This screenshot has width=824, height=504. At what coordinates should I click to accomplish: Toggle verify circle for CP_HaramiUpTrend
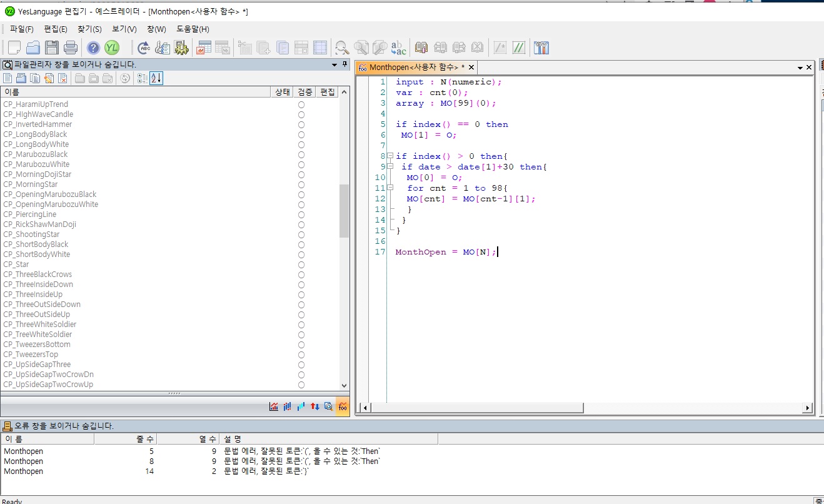click(x=301, y=104)
